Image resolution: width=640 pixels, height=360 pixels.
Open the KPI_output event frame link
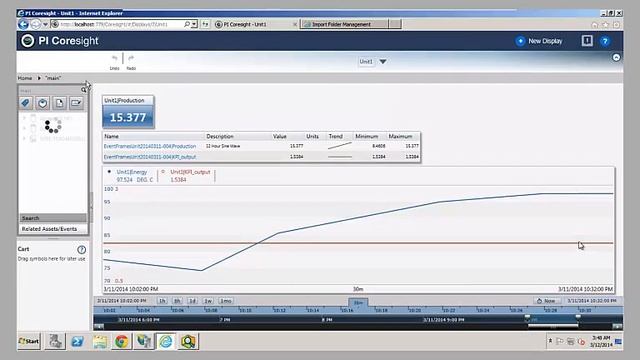tap(150, 157)
